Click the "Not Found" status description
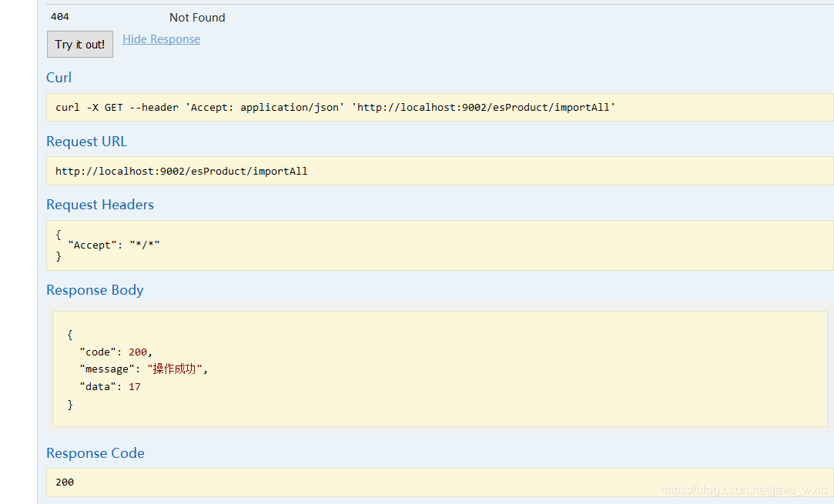The width and height of the screenshot is (834, 504). click(197, 18)
